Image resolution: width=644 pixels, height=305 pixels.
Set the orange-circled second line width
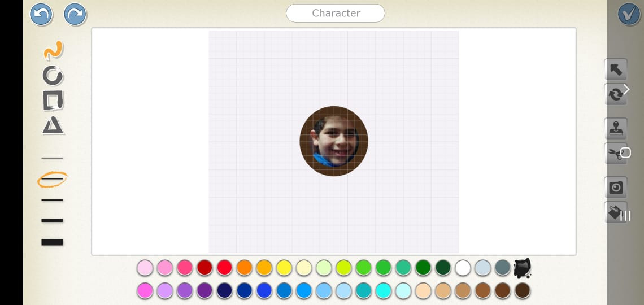[52, 180]
